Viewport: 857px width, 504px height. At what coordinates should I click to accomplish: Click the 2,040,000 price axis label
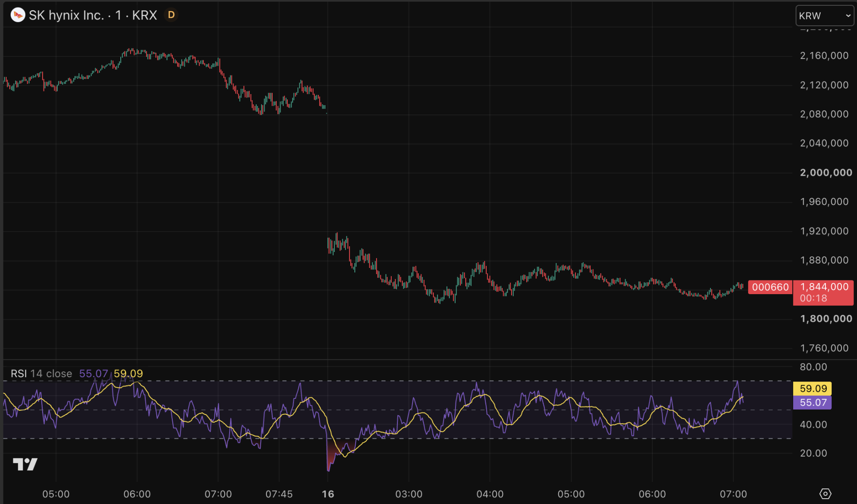coord(824,143)
